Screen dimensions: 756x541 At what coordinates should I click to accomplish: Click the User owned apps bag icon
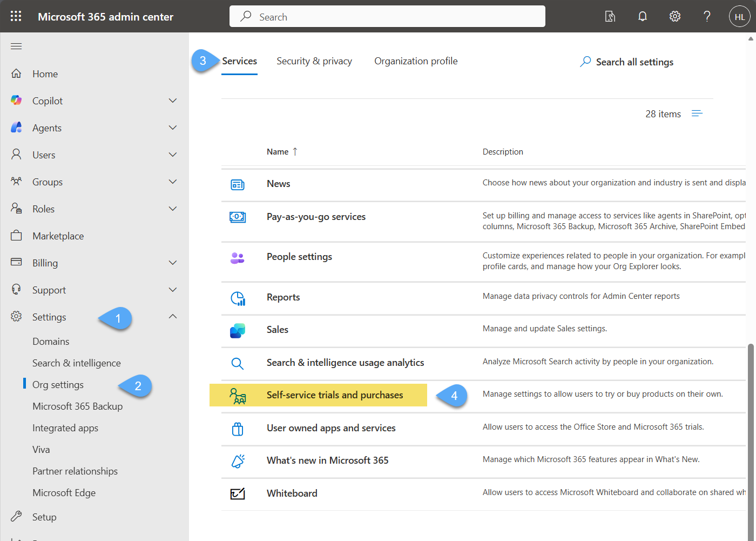coord(238,429)
